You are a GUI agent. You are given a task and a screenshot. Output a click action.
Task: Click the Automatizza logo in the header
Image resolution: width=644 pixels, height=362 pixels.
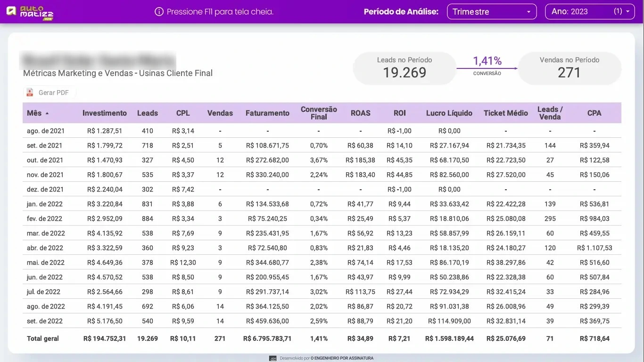29,12
